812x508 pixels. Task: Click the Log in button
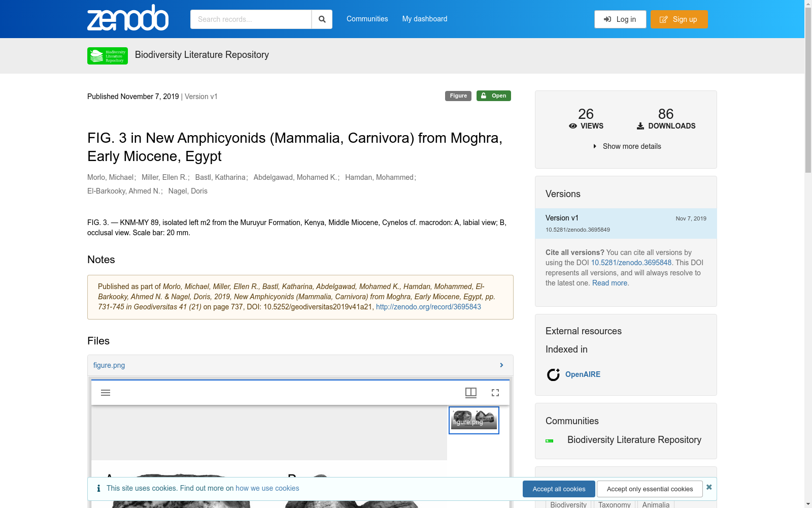click(x=620, y=19)
